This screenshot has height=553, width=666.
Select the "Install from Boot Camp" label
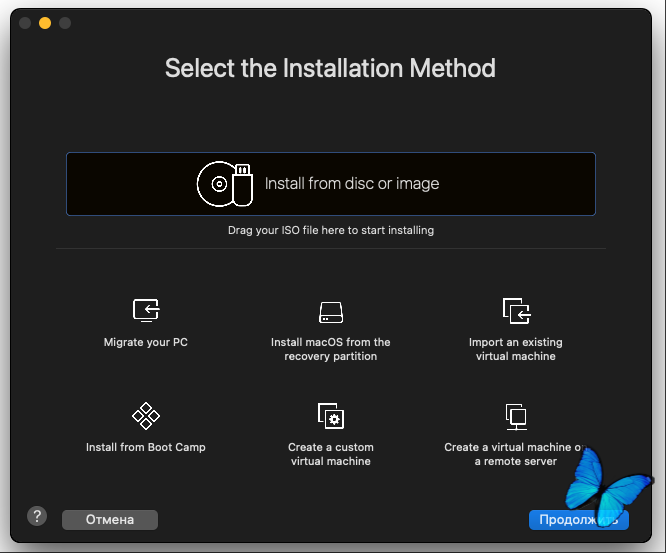pos(146,447)
